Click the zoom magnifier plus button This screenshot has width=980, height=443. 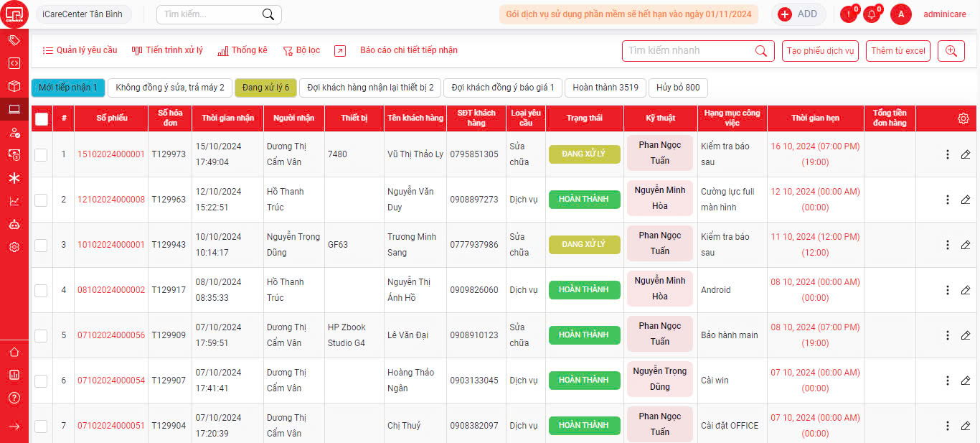tap(951, 51)
